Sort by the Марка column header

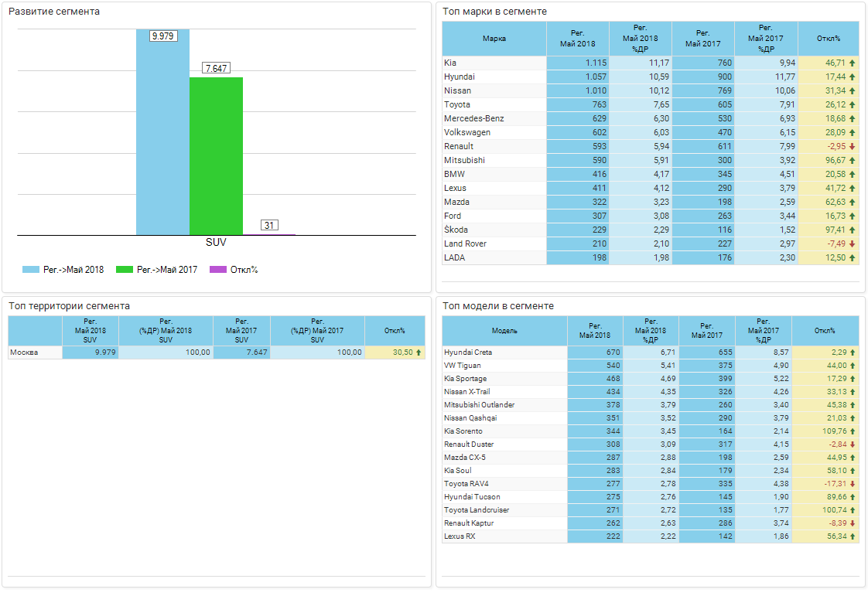pos(494,39)
